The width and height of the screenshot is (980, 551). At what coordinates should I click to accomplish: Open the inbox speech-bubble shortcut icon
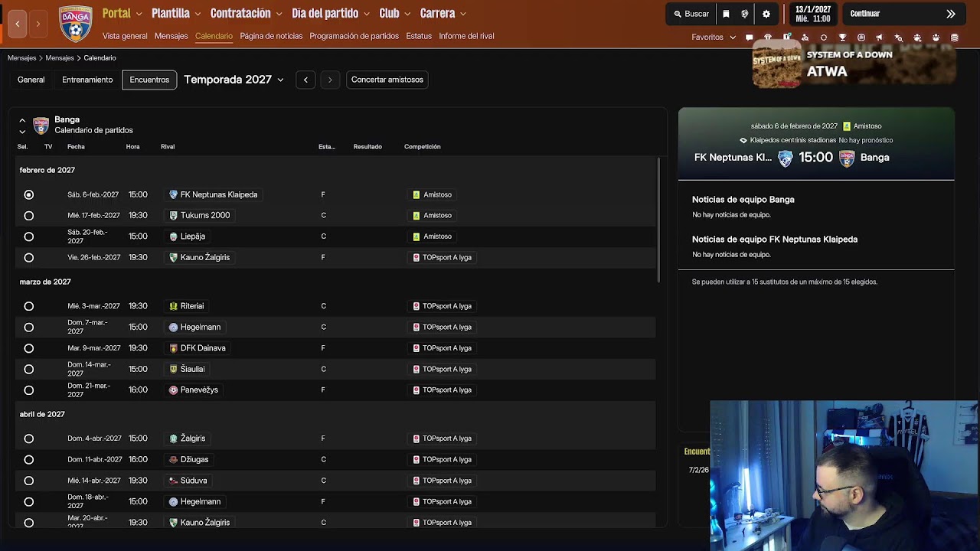[749, 37]
